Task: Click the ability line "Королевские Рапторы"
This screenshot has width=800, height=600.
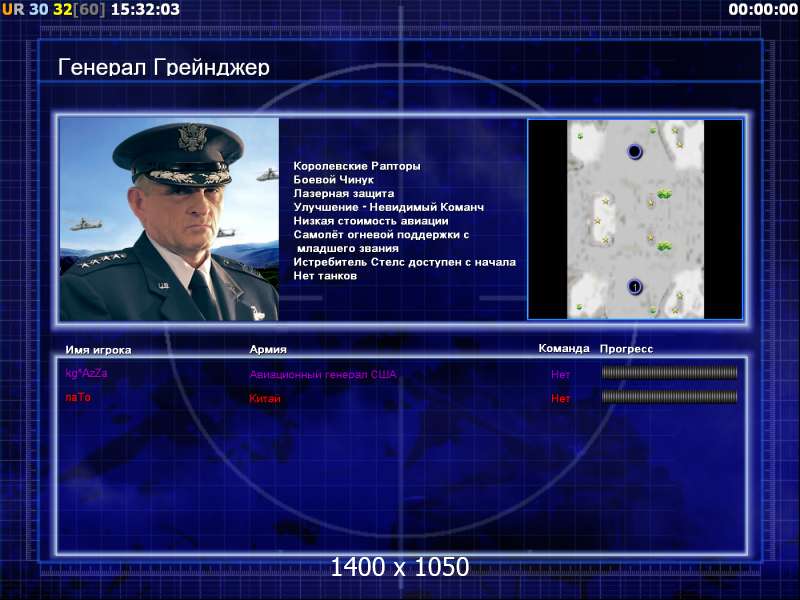Action: (x=357, y=166)
